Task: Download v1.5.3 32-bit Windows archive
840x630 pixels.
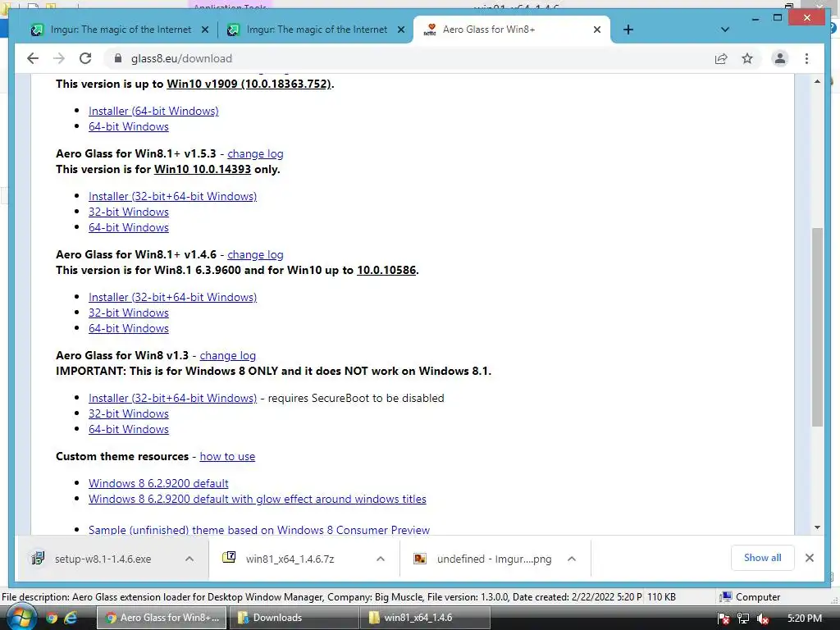Action: pos(129,212)
